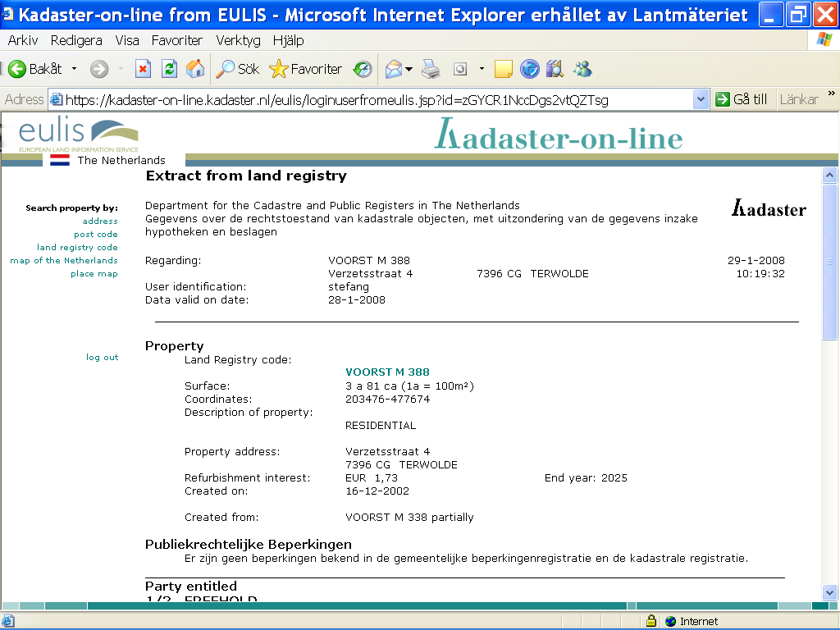Open the Arkiv menu
Image resolution: width=840 pixels, height=630 pixels.
[22, 40]
